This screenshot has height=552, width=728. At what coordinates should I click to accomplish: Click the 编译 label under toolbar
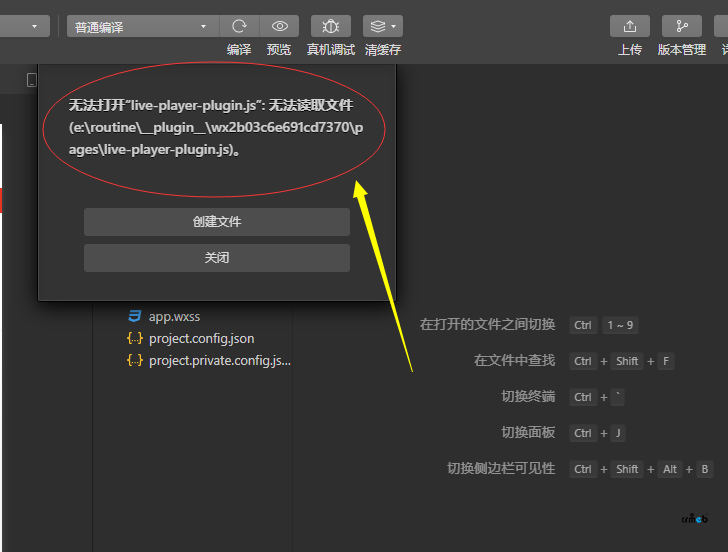[239, 50]
